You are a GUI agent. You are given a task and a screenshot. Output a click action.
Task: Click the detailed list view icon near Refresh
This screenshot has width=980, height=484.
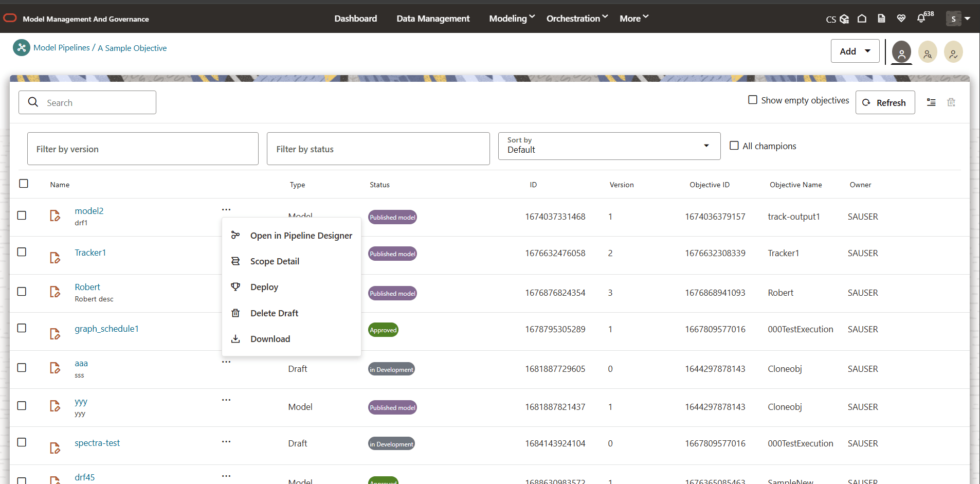[932, 102]
